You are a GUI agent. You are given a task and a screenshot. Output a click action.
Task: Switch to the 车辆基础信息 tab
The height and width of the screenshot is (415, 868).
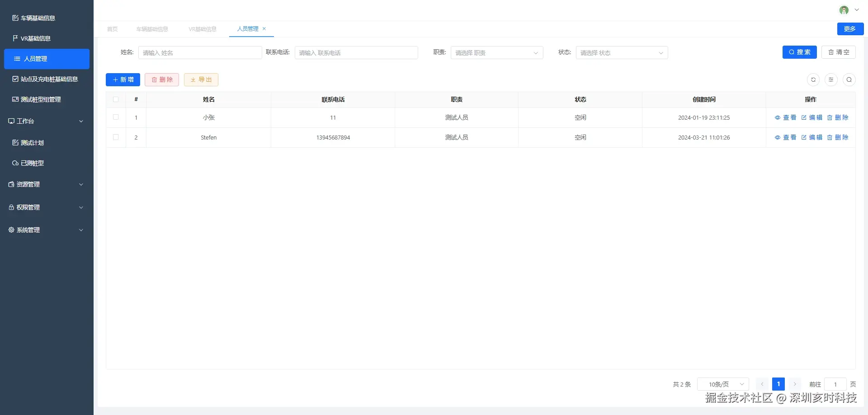click(x=152, y=29)
